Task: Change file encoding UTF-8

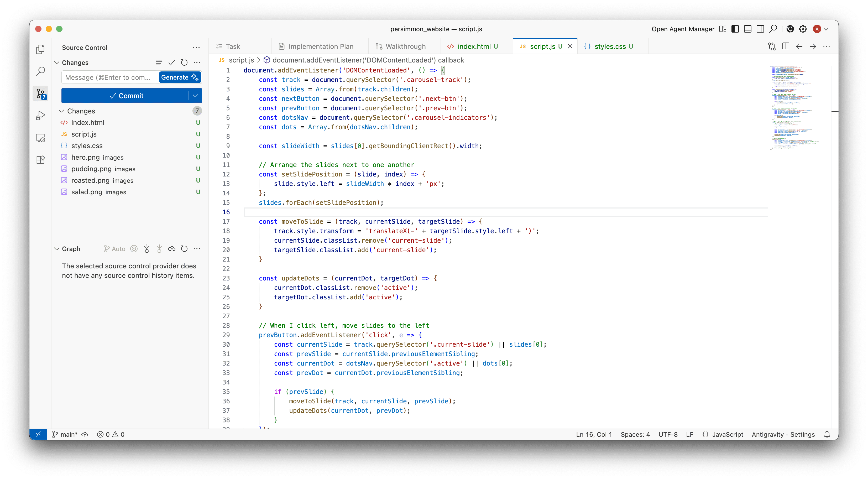Action: 668,435
